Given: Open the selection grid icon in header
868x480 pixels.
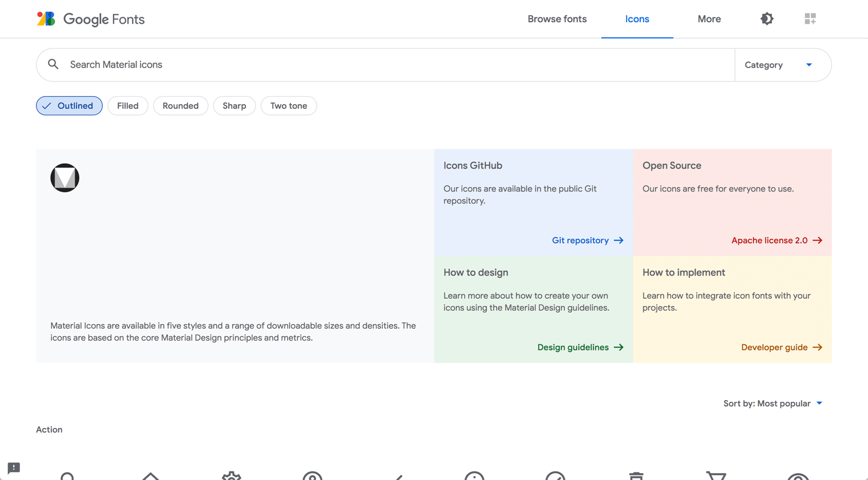Looking at the screenshot, I should [810, 19].
